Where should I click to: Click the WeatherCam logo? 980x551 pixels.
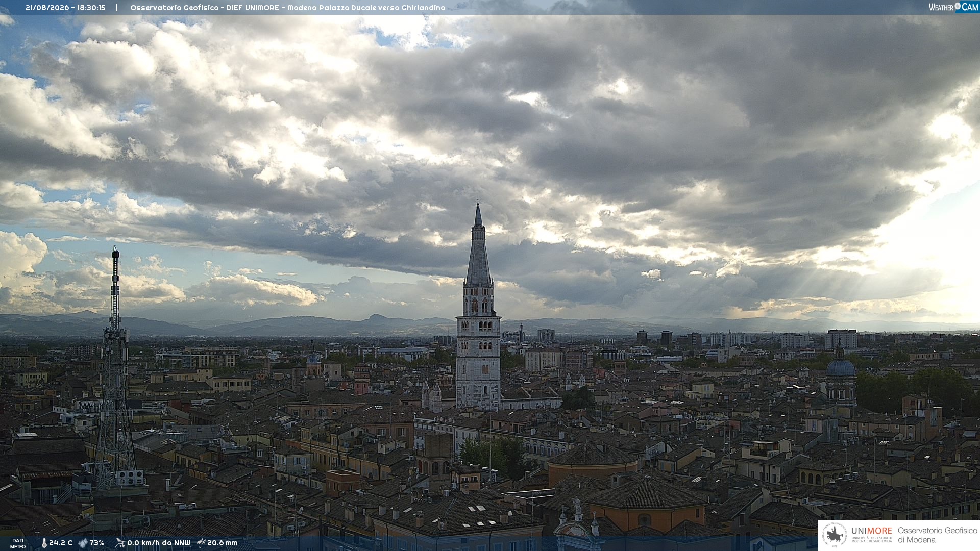953,7
